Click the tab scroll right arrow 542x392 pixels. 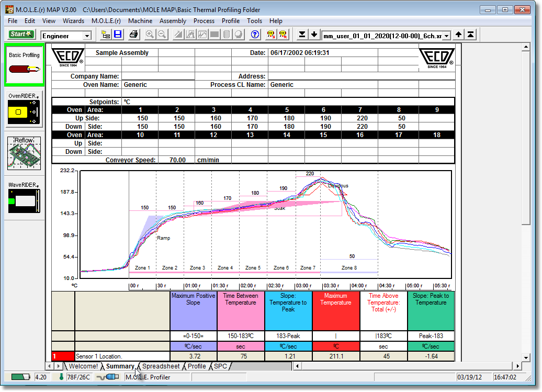[x=58, y=366]
